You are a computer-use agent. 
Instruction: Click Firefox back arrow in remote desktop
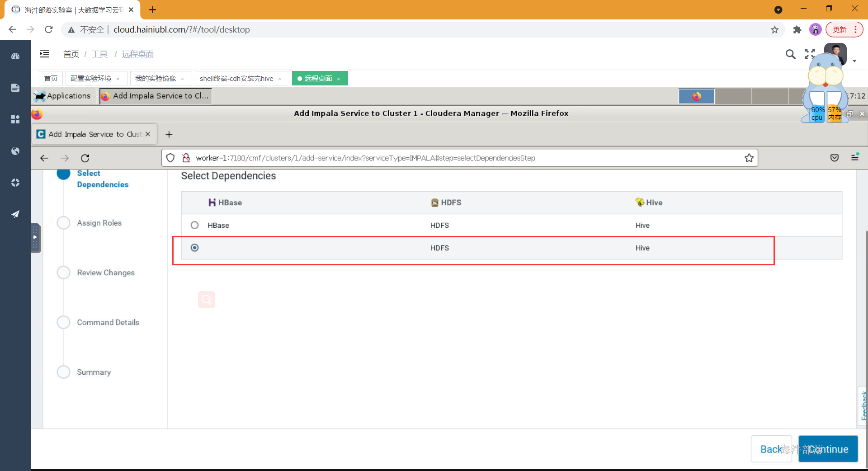44,158
